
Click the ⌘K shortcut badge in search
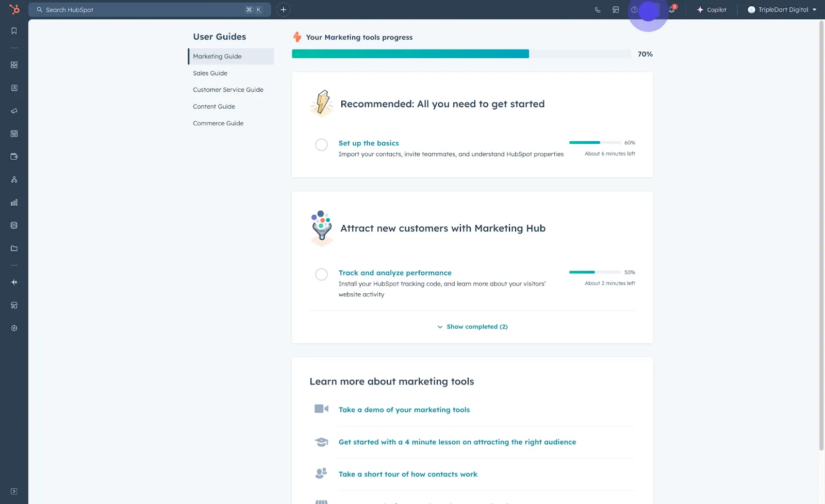(x=254, y=10)
